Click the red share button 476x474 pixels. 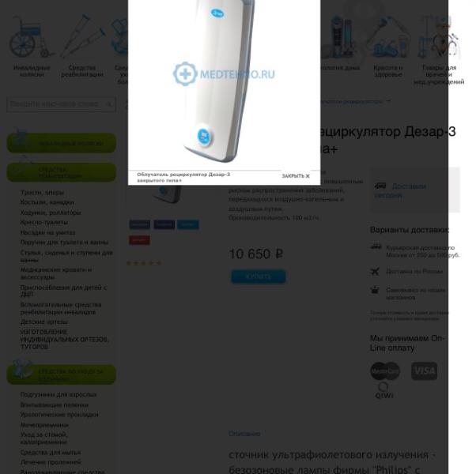pos(139,240)
